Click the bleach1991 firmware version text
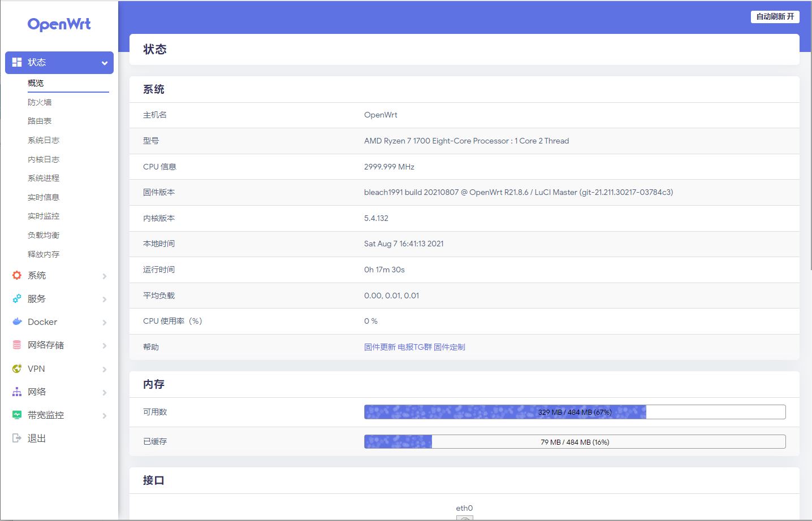This screenshot has width=812, height=521. (x=519, y=192)
